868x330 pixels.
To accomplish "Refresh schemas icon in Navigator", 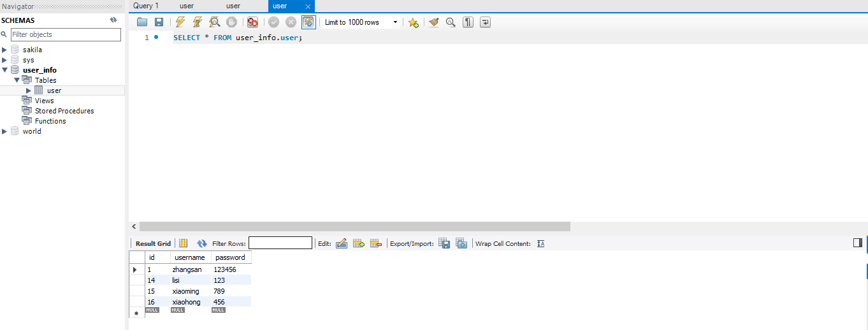I will 113,20.
